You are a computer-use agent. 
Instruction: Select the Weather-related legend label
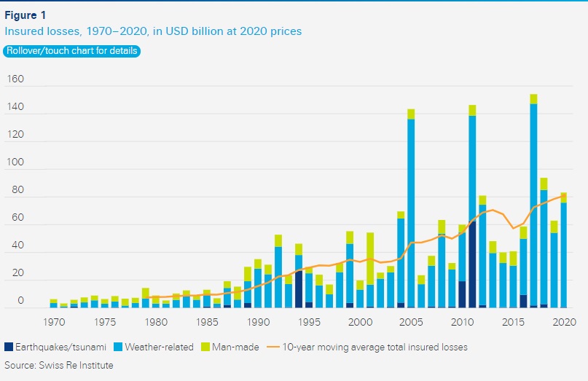click(x=159, y=347)
